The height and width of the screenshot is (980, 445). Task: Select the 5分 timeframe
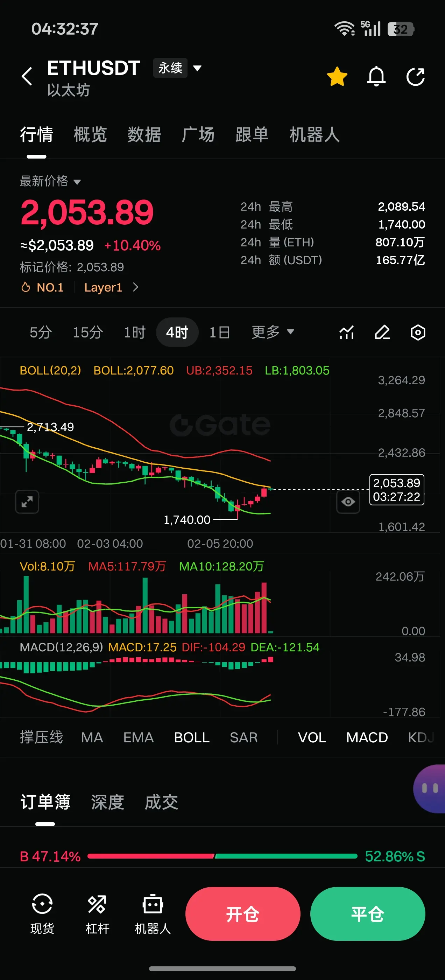[x=41, y=332]
